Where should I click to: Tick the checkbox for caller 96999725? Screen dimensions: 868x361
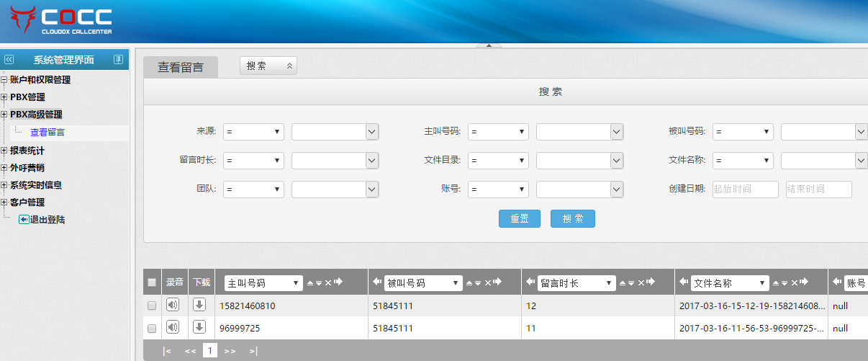tap(152, 328)
